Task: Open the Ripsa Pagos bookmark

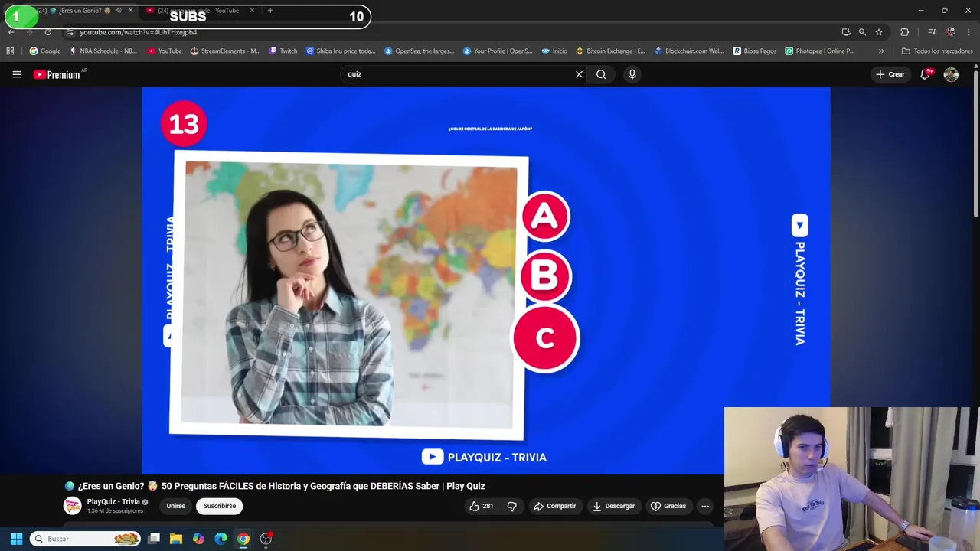Action: coord(755,51)
